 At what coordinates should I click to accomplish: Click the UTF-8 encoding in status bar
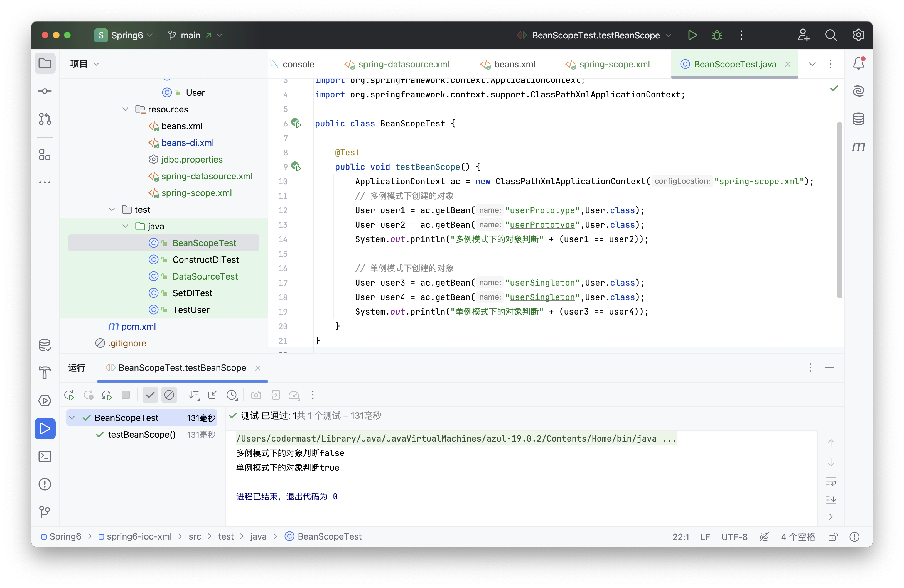734,537
